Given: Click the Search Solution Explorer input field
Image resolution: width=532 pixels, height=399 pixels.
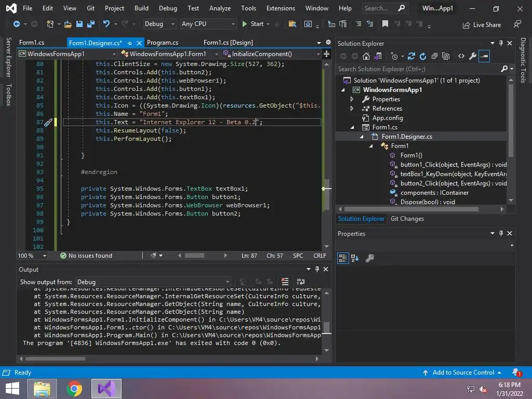Looking at the screenshot, I should [x=418, y=69].
